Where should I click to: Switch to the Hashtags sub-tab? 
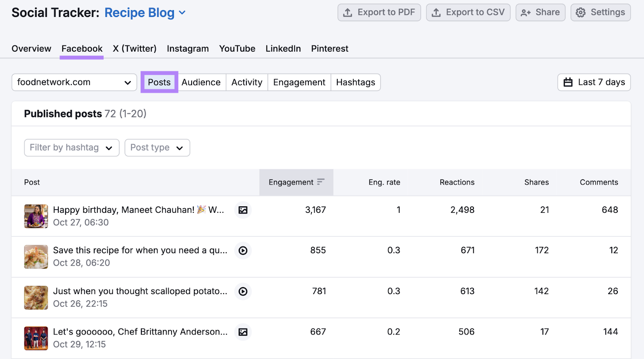tap(355, 82)
